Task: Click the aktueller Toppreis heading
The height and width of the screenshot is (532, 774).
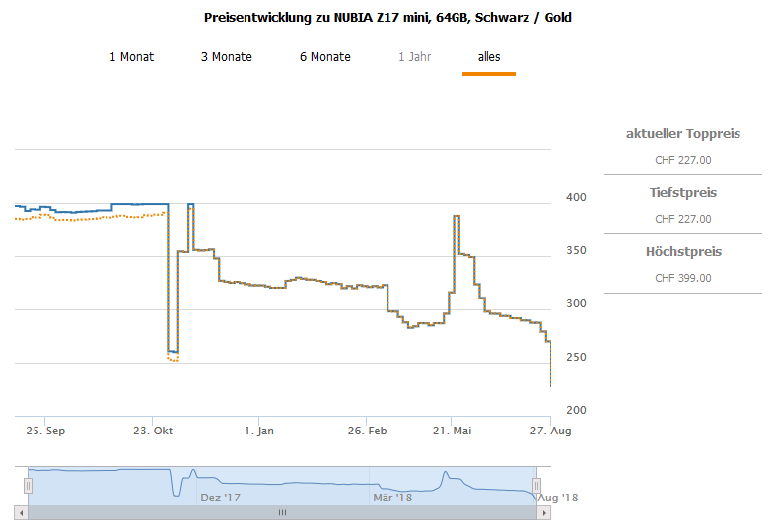Action: pos(682,134)
